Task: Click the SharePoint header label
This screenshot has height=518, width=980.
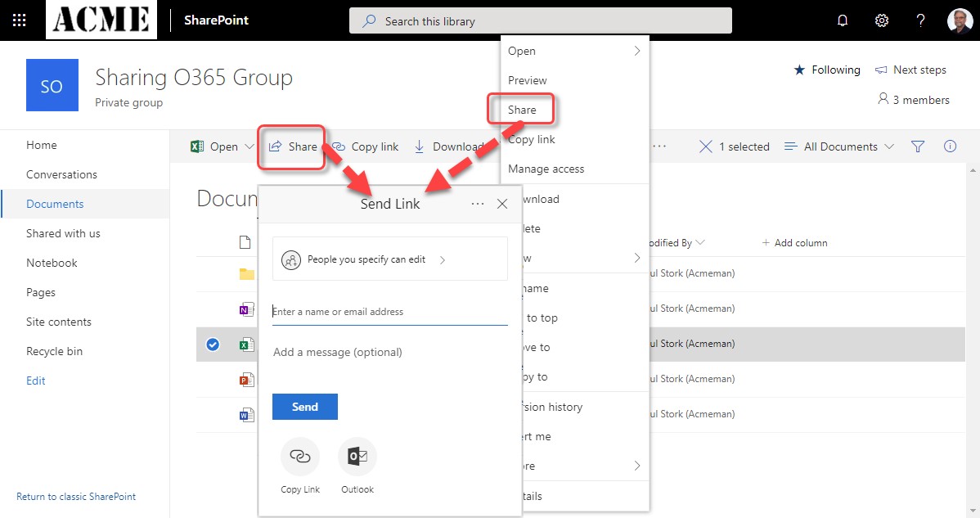Action: pos(216,20)
